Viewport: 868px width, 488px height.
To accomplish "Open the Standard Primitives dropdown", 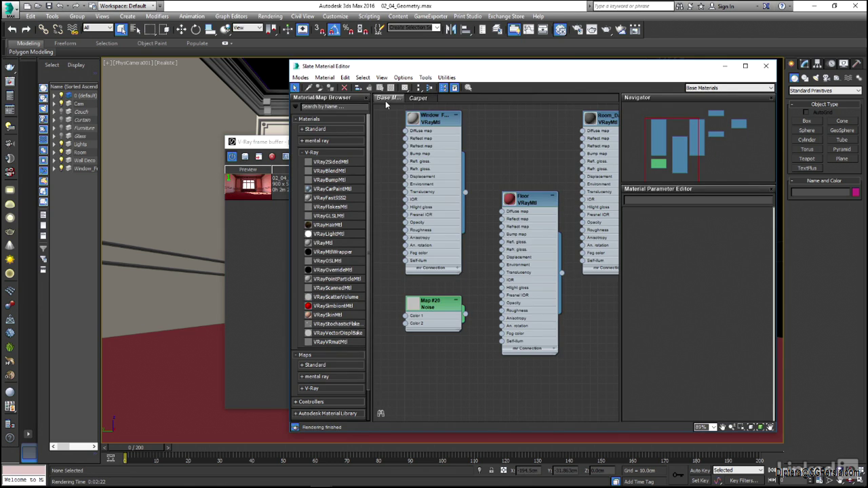I will [x=825, y=90].
